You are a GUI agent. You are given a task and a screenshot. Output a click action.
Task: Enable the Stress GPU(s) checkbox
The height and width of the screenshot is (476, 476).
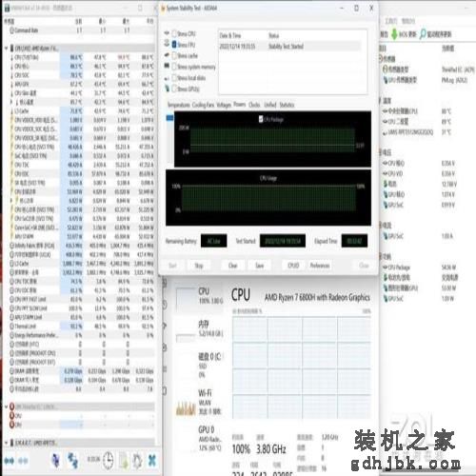coord(174,89)
